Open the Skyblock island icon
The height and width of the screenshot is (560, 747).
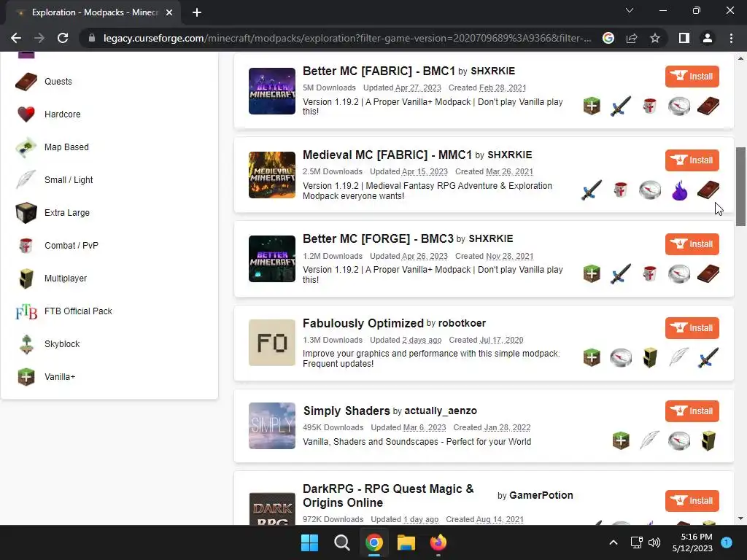pos(26,344)
